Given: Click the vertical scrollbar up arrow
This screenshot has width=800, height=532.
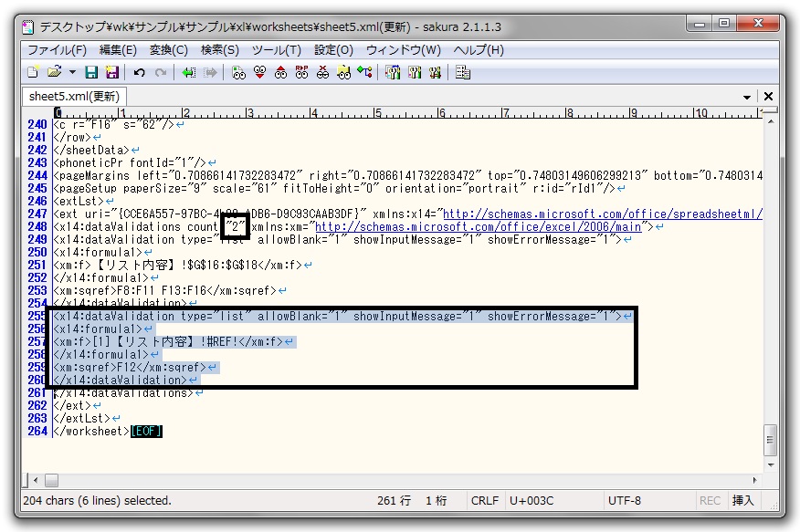Looking at the screenshot, I should pyautogui.click(x=771, y=121).
